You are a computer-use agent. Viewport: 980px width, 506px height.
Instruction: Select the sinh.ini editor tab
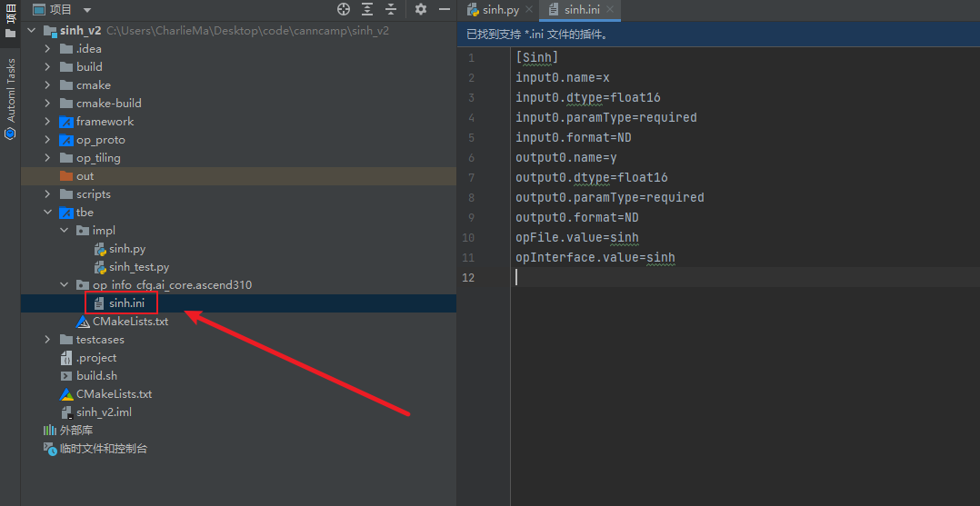[x=582, y=10]
